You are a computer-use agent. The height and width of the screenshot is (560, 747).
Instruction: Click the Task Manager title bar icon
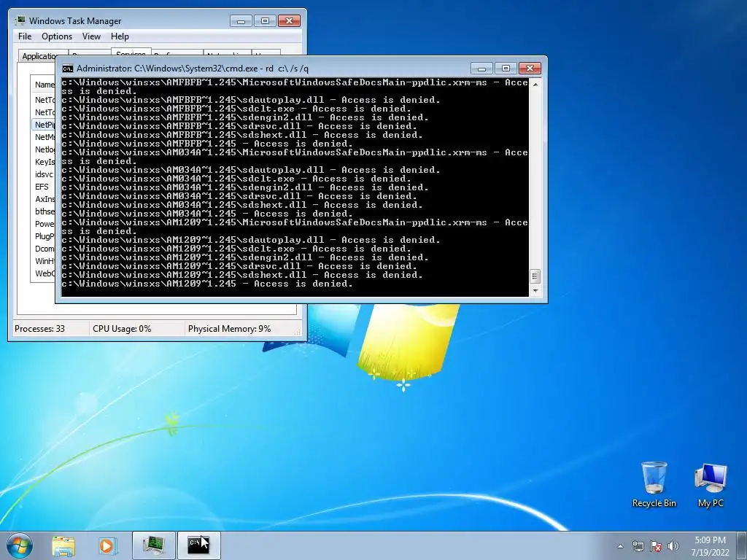coord(20,20)
